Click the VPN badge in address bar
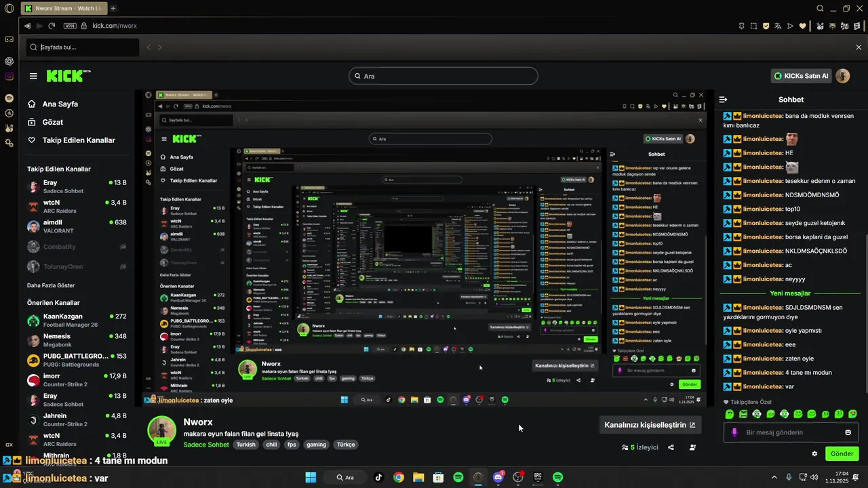The image size is (868, 488). (x=69, y=26)
